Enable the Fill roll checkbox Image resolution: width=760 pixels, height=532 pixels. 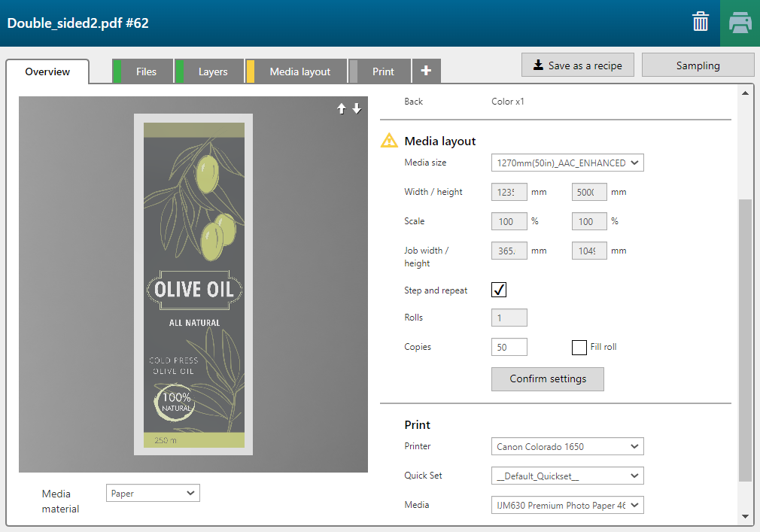(x=579, y=347)
